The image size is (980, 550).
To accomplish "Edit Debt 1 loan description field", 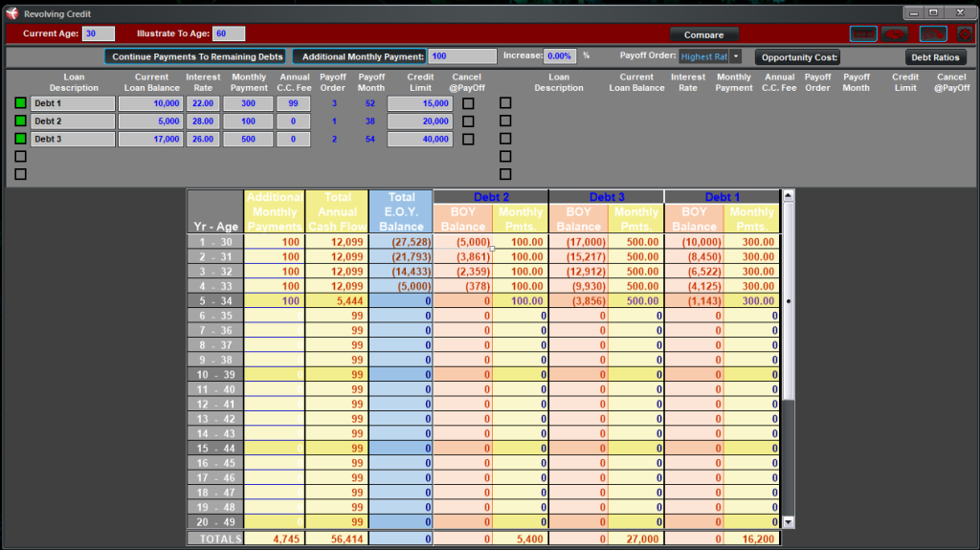I will pos(73,103).
